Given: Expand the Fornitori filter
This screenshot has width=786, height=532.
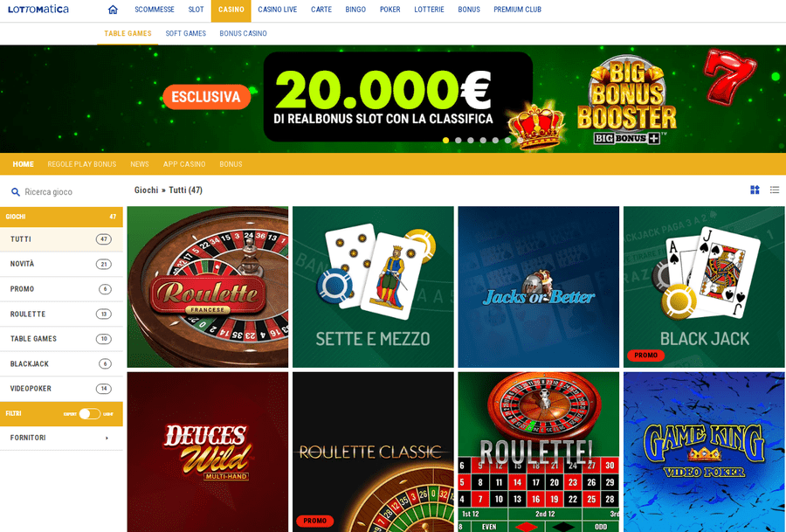Looking at the screenshot, I should [x=61, y=438].
